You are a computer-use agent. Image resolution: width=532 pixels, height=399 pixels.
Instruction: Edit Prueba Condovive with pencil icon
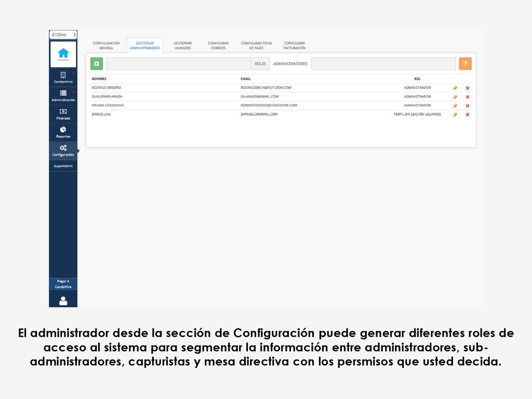pos(455,105)
